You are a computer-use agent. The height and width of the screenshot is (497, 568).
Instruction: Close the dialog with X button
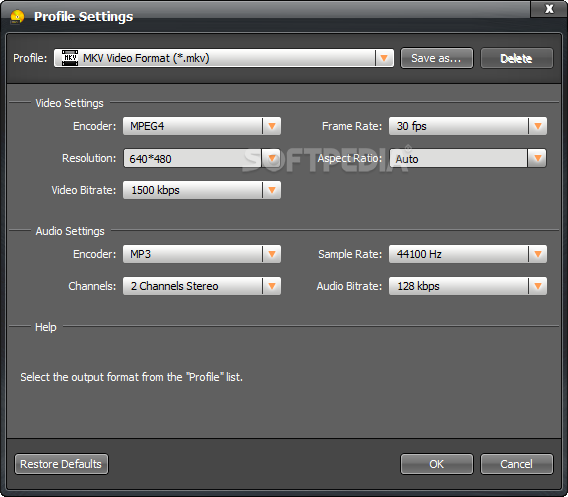pyautogui.click(x=549, y=9)
